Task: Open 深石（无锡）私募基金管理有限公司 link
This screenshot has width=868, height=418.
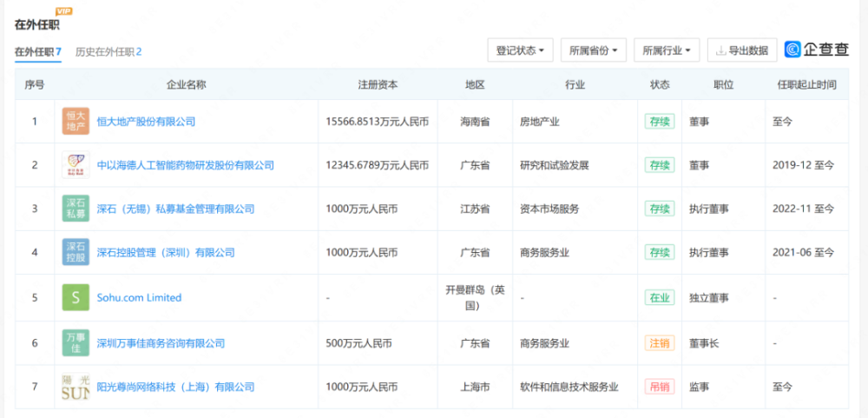Action: (175, 209)
